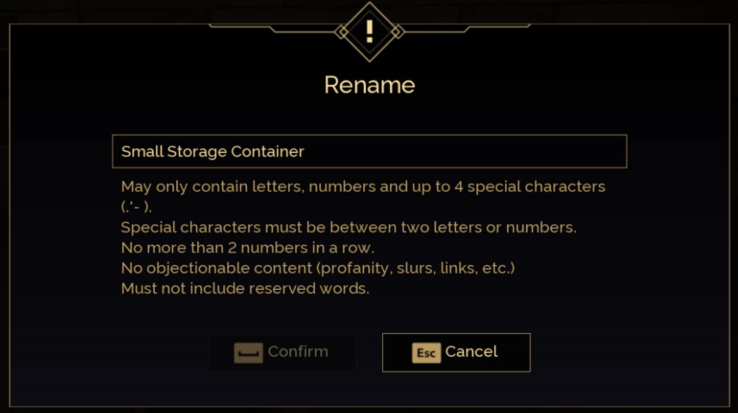Screen dimensions: 738x413
Task: Click the 'Confirm' text label
Action: [x=298, y=351]
